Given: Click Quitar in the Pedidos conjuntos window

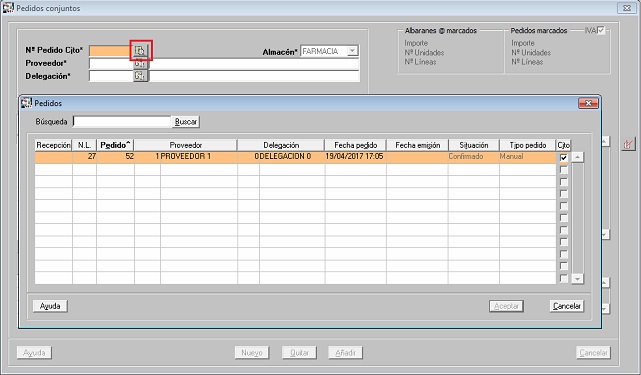Looking at the screenshot, I should click(299, 353).
